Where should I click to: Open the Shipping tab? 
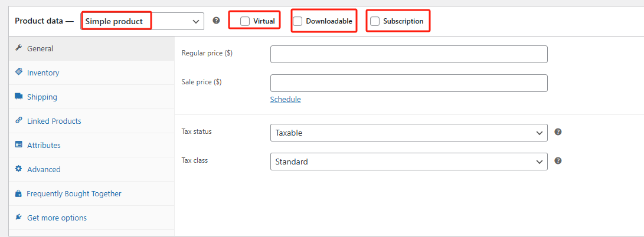42,97
